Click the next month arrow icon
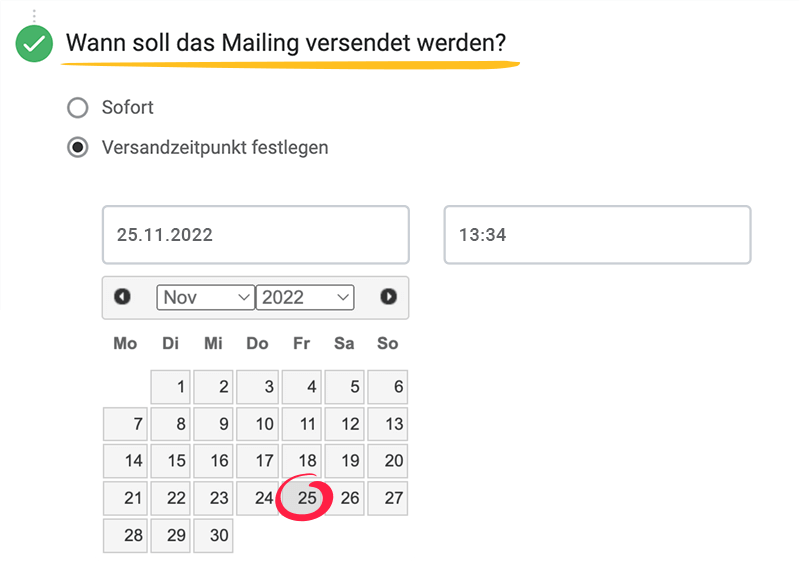Image resolution: width=800 pixels, height=561 pixels. pyautogui.click(x=388, y=297)
